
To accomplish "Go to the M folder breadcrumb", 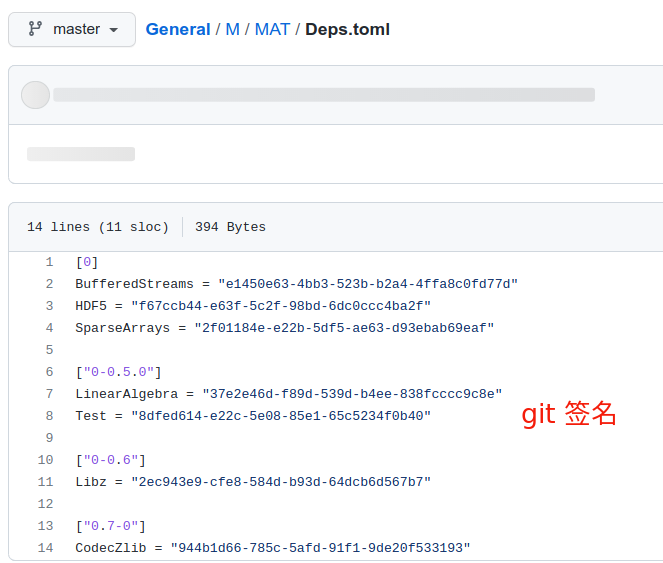I will 233,30.
